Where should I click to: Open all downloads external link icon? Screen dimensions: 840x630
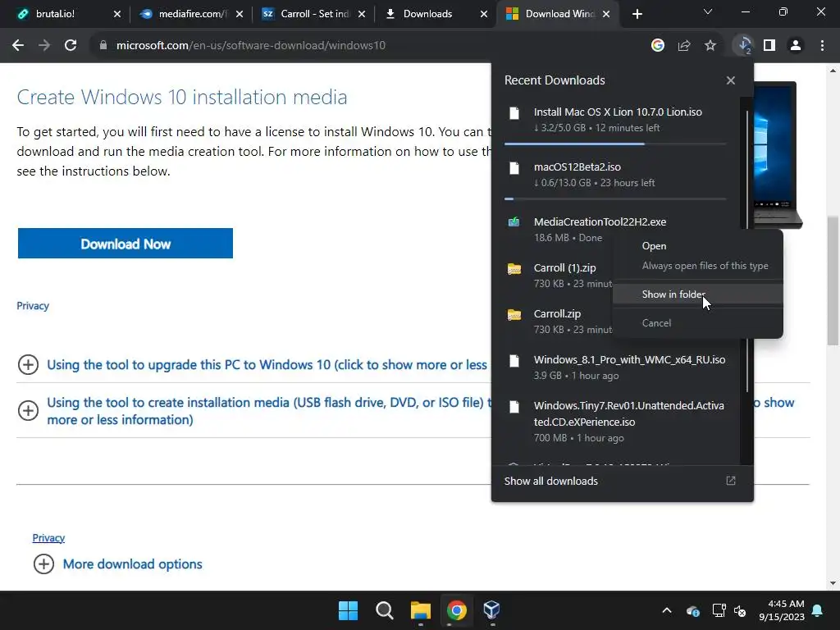click(x=731, y=481)
